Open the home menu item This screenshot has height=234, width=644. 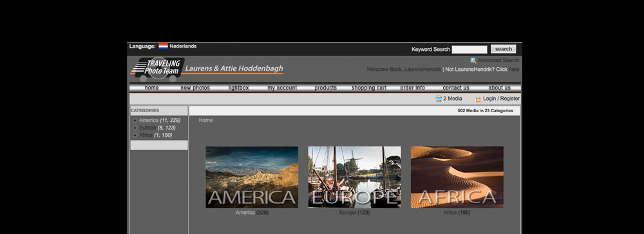click(151, 88)
